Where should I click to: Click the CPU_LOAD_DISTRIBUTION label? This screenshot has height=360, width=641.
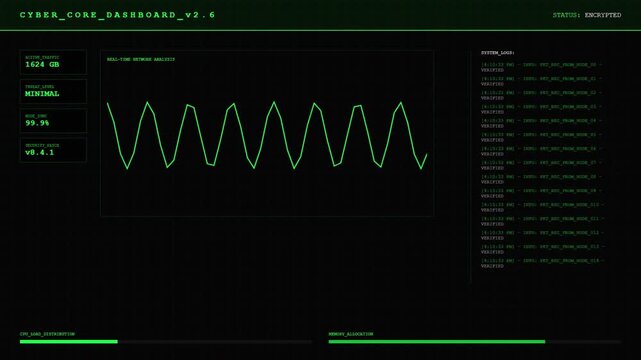(47, 334)
